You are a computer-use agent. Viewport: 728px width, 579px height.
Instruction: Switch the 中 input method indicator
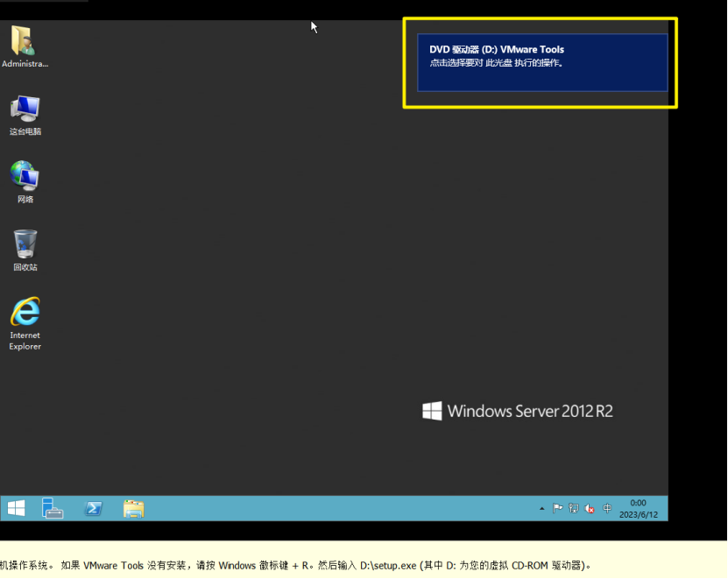607,508
